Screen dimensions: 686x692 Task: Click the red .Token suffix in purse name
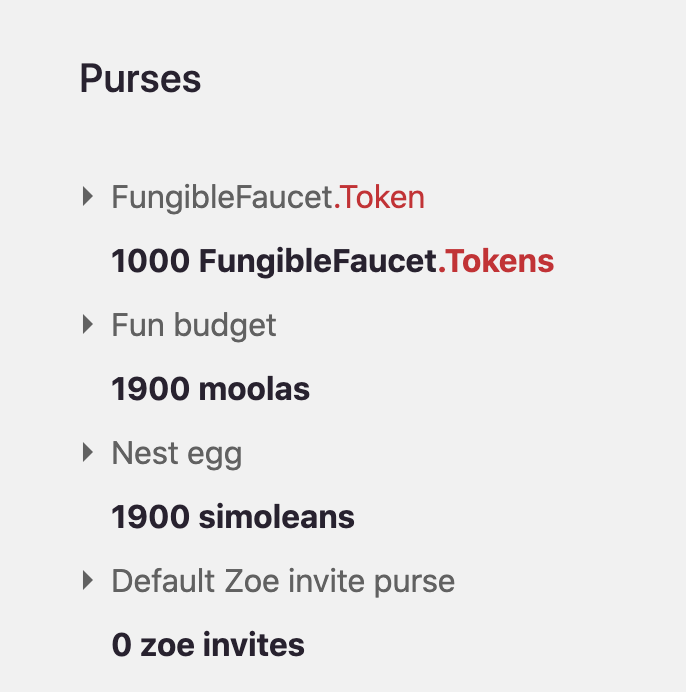click(x=379, y=197)
